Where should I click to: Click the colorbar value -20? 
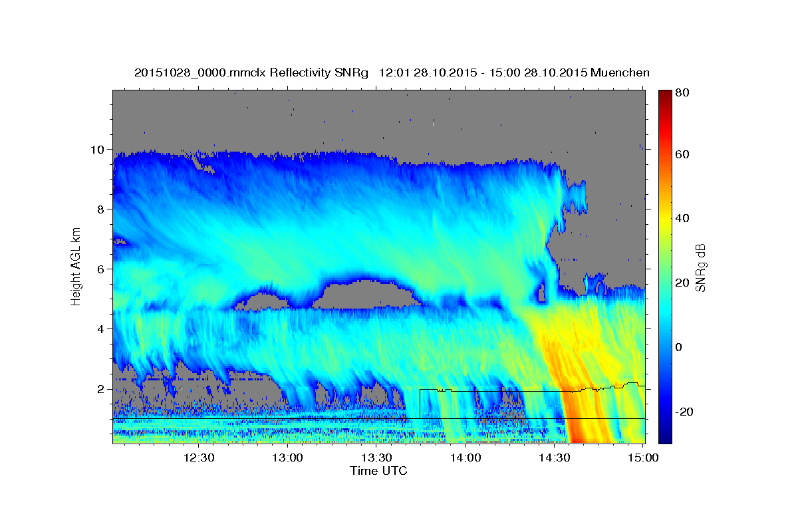point(684,412)
